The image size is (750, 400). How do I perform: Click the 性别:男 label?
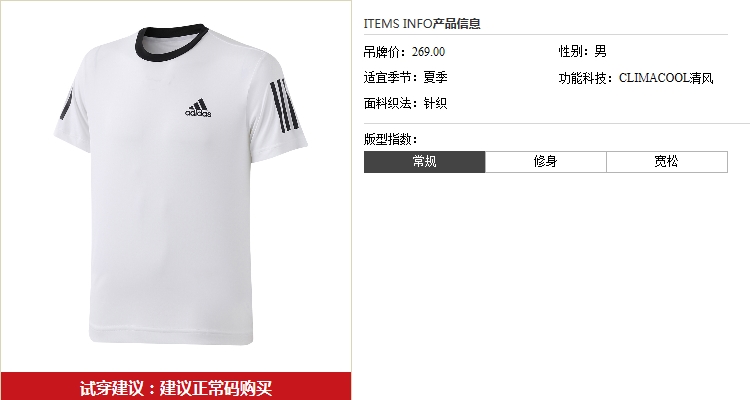point(582,51)
